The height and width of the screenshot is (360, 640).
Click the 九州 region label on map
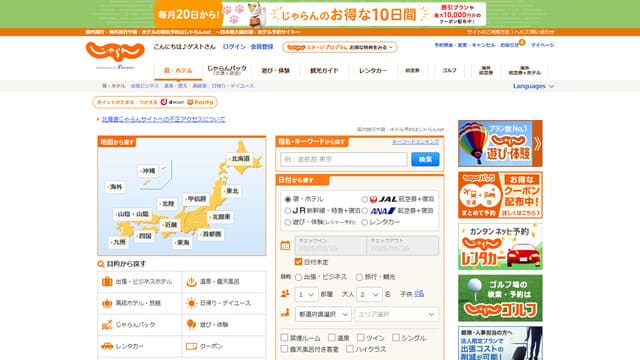pyautogui.click(x=118, y=242)
